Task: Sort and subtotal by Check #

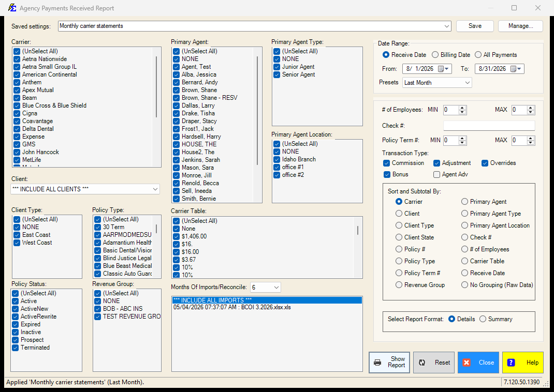Action: [464, 237]
